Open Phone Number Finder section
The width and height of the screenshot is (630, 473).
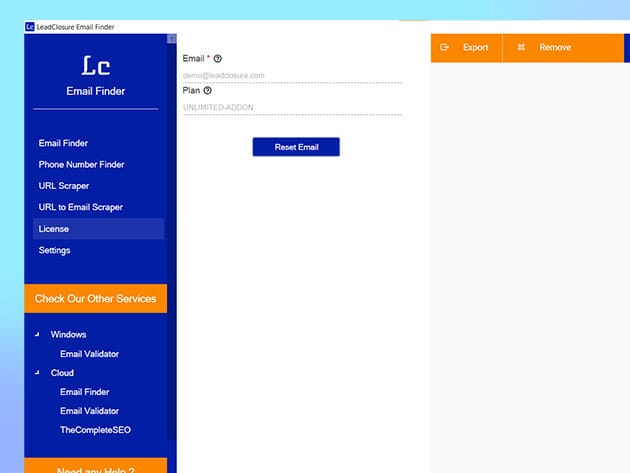(81, 164)
